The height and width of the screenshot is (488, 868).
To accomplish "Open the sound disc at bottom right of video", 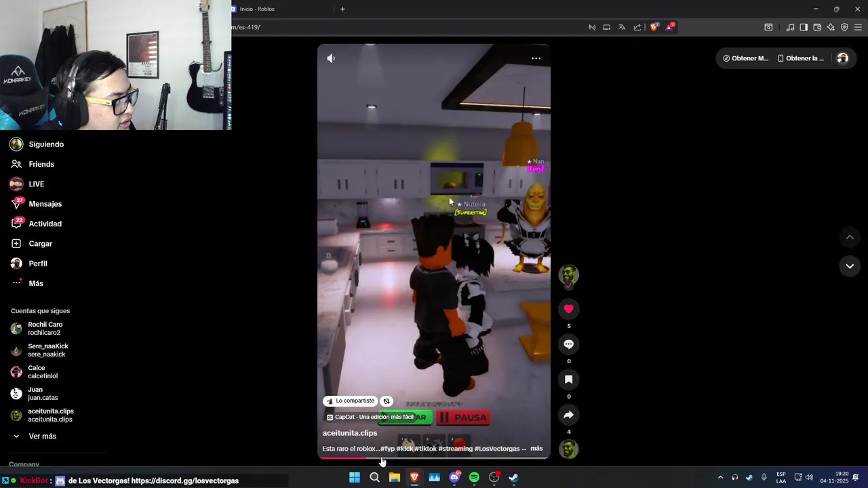I will (x=568, y=449).
